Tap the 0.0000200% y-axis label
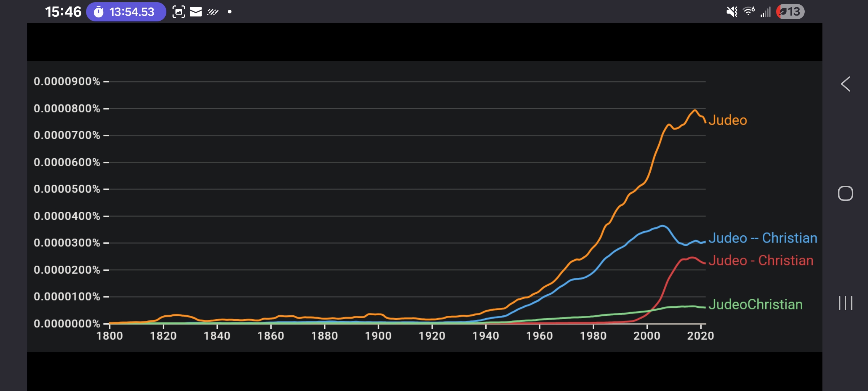Image resolution: width=868 pixels, height=391 pixels. [67, 270]
